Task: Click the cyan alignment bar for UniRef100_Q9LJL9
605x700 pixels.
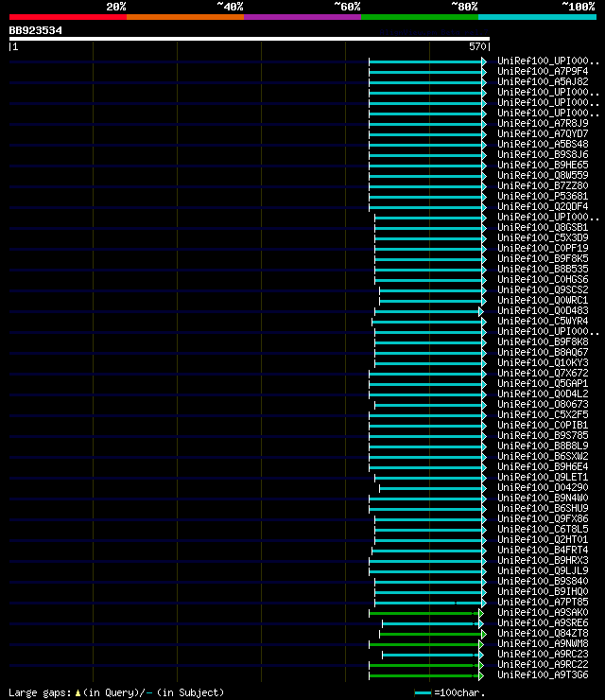Action: point(427,571)
